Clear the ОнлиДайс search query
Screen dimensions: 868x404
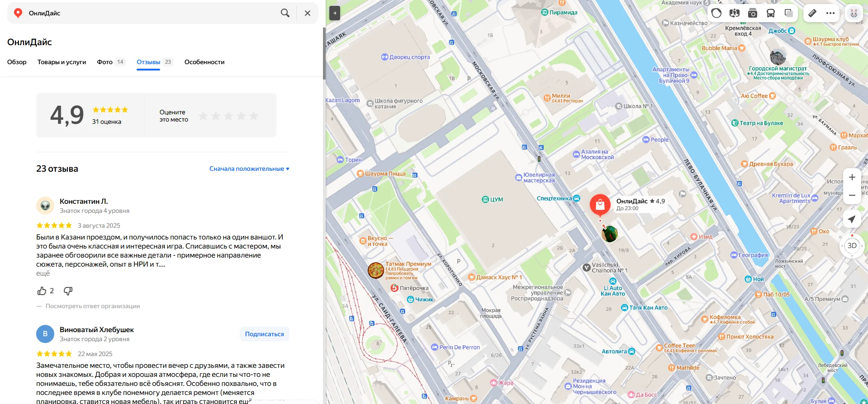pyautogui.click(x=308, y=13)
